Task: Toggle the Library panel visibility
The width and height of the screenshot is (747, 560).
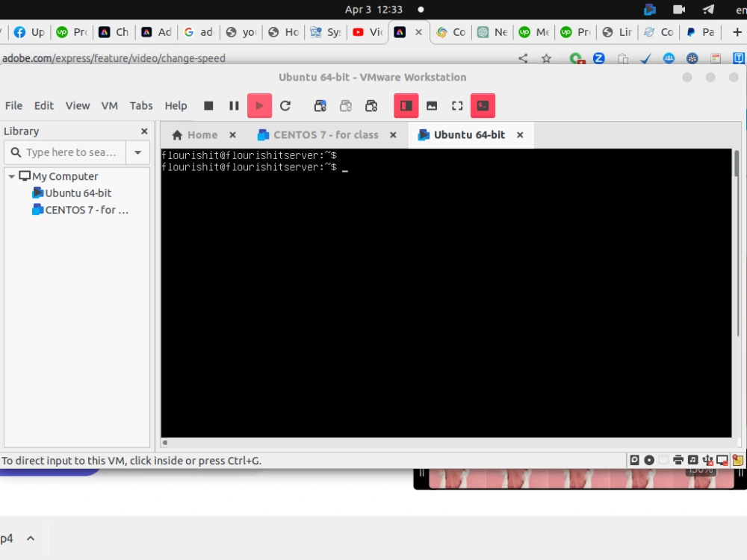Action: (406, 105)
